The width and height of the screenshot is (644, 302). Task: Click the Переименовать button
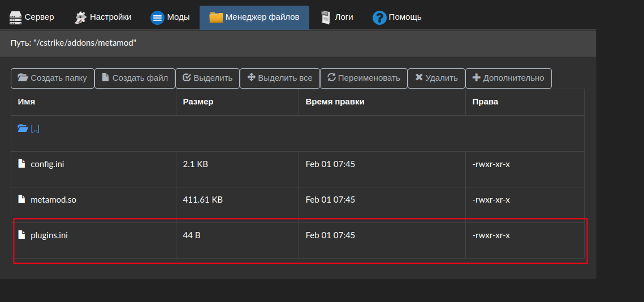point(364,78)
